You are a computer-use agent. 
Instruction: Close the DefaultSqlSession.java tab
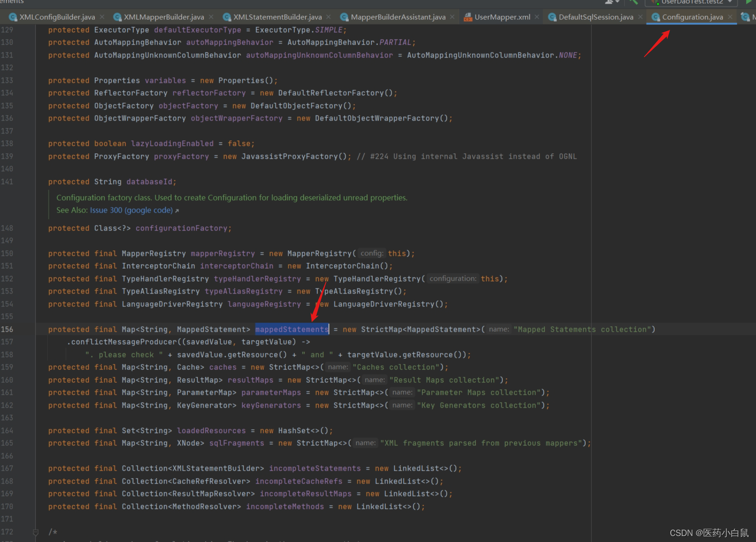640,17
